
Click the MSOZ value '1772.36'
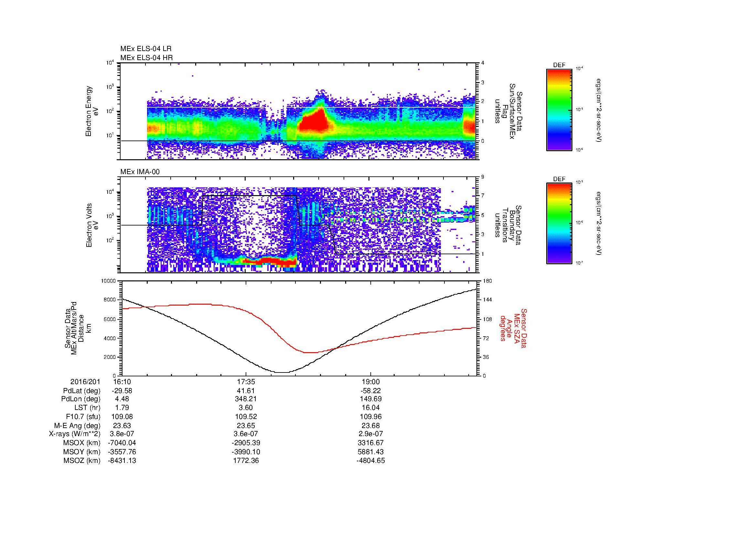(246, 461)
